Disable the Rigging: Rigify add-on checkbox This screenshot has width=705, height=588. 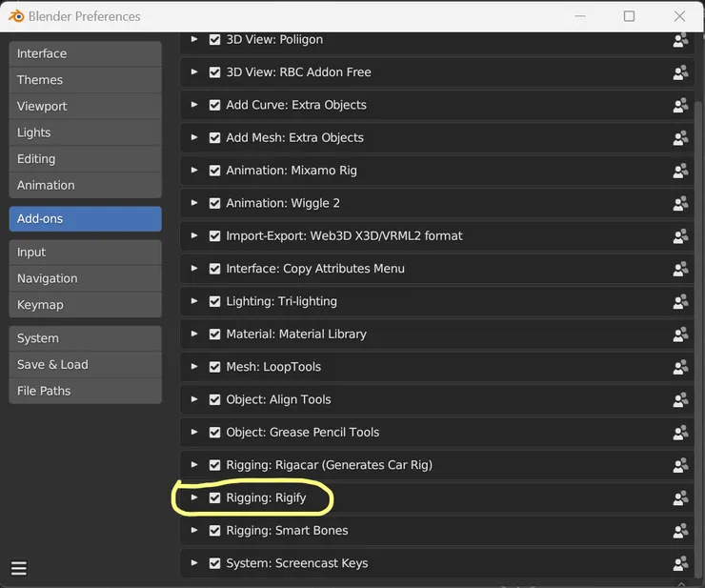215,497
